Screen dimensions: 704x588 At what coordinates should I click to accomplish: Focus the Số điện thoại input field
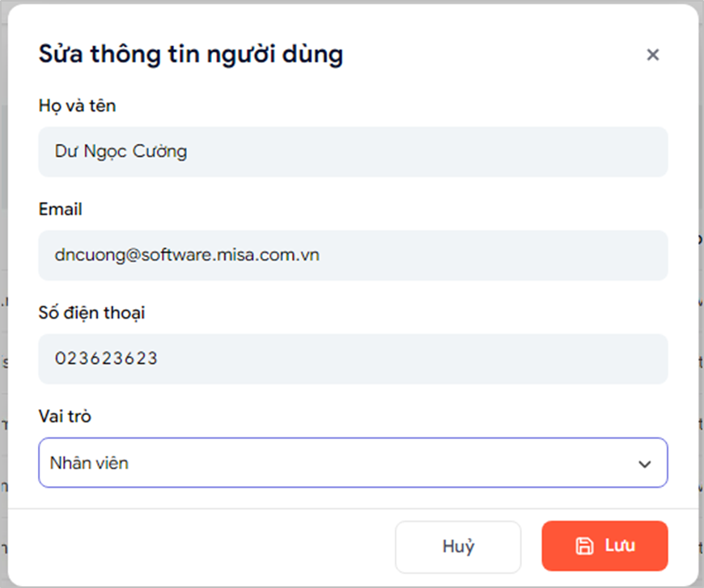[353, 358]
